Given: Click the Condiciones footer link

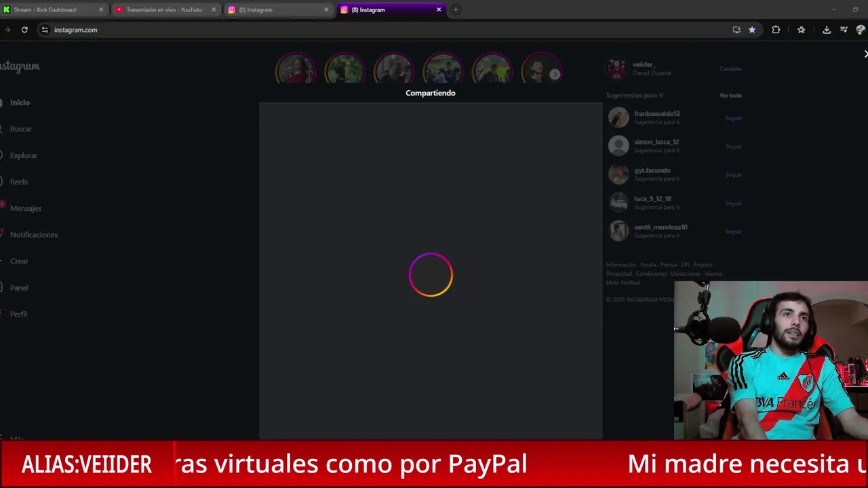Looking at the screenshot, I should point(651,274).
